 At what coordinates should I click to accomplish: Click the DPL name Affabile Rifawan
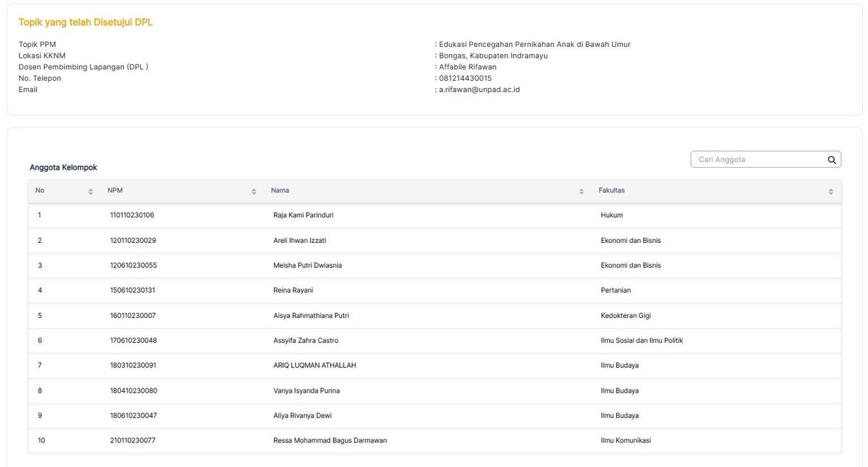(467, 67)
